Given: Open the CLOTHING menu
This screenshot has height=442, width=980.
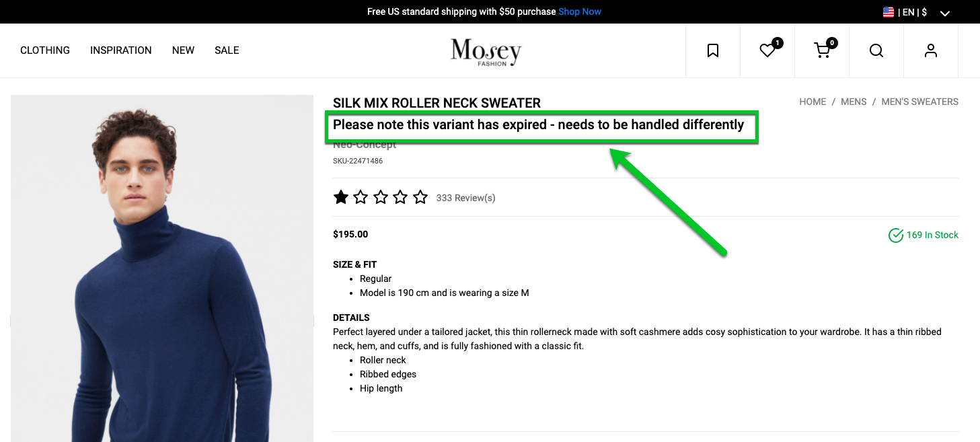Looking at the screenshot, I should [45, 50].
